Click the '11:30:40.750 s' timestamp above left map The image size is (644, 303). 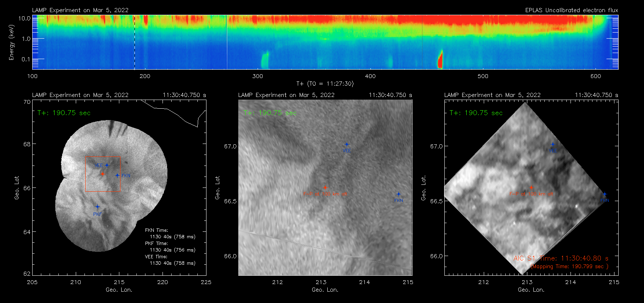point(184,95)
